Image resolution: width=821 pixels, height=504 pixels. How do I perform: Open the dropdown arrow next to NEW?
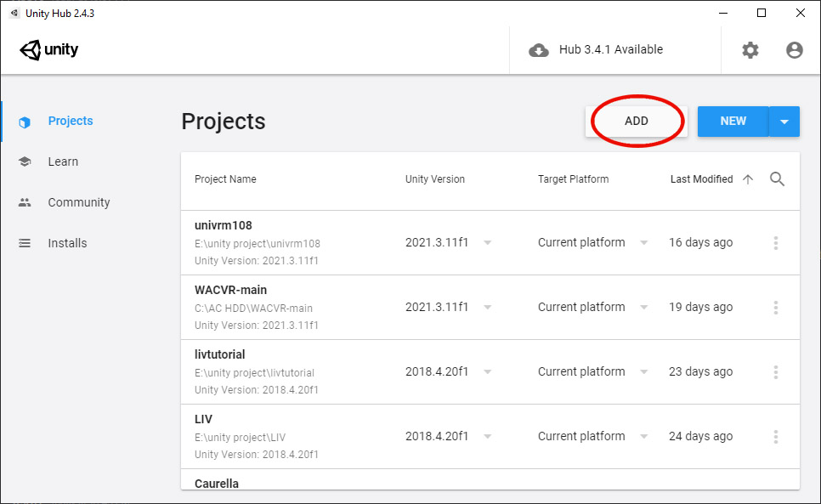click(784, 122)
